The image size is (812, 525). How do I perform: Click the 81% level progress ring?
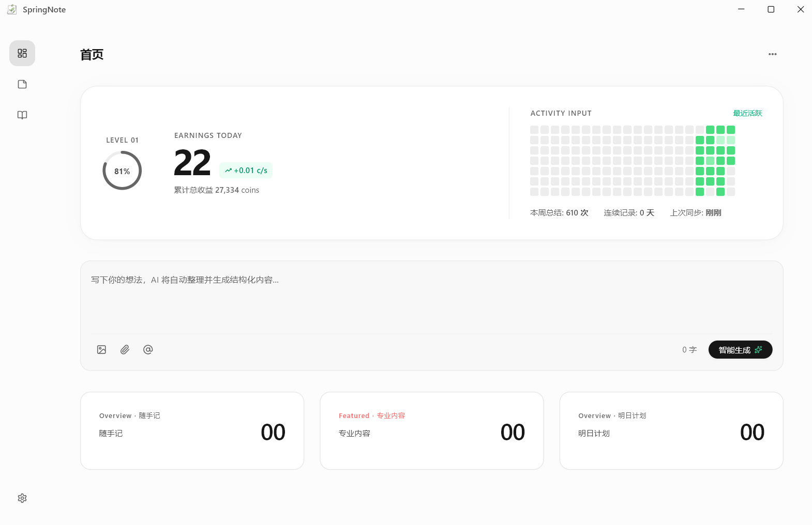(122, 171)
